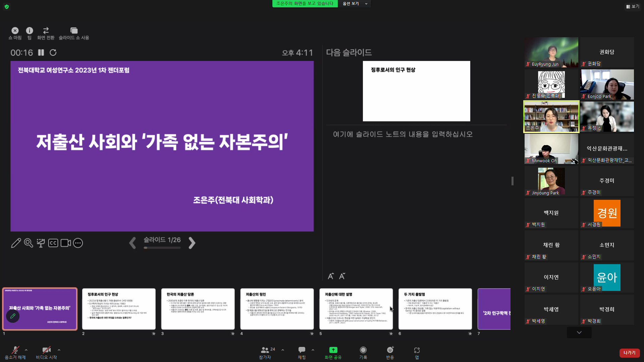
Task: Expand the participants options chevron
Action: (282, 350)
